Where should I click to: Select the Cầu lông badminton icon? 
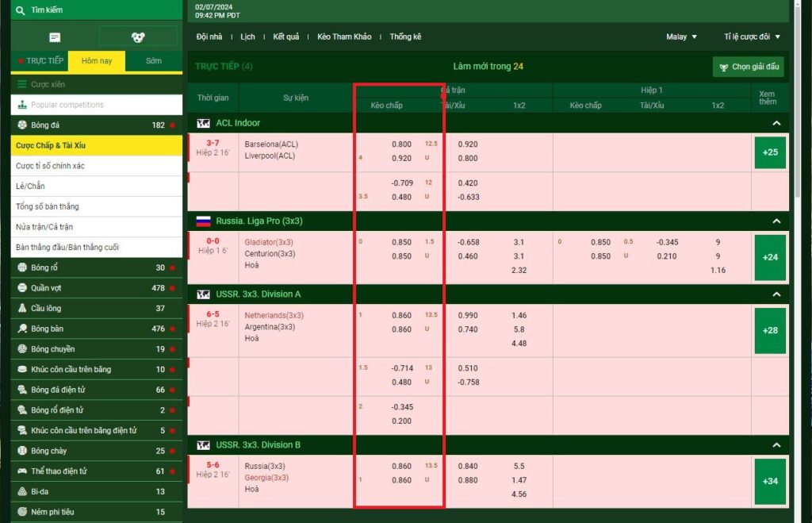[x=21, y=308]
